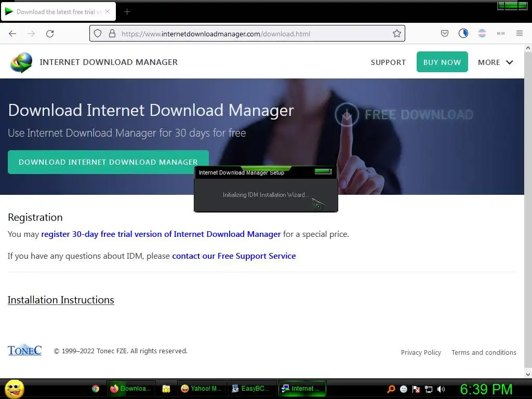Reload the page with the refresh icon
Image resolution: width=532 pixels, height=399 pixels.
pos(50,34)
